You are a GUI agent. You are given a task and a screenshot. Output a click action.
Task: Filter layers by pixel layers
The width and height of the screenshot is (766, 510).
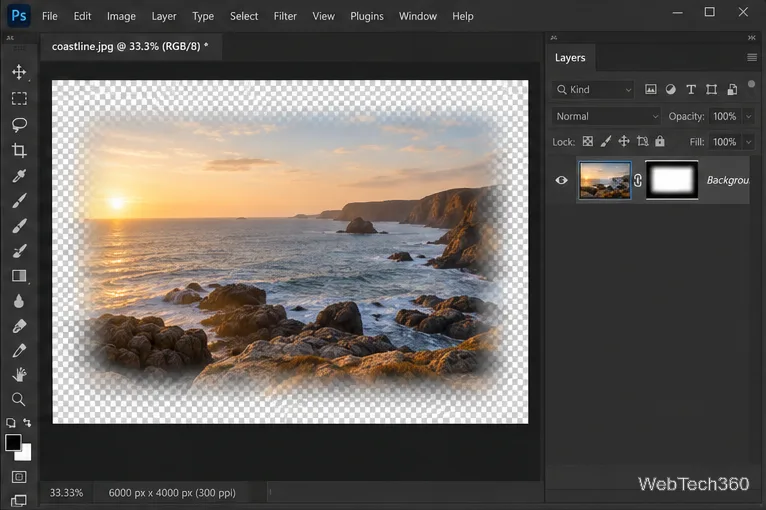click(651, 89)
